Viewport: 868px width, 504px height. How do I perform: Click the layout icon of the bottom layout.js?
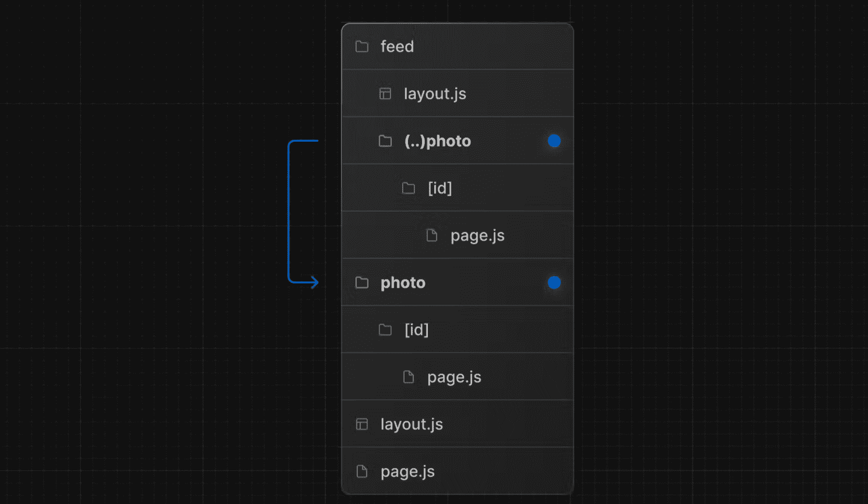pos(362,424)
